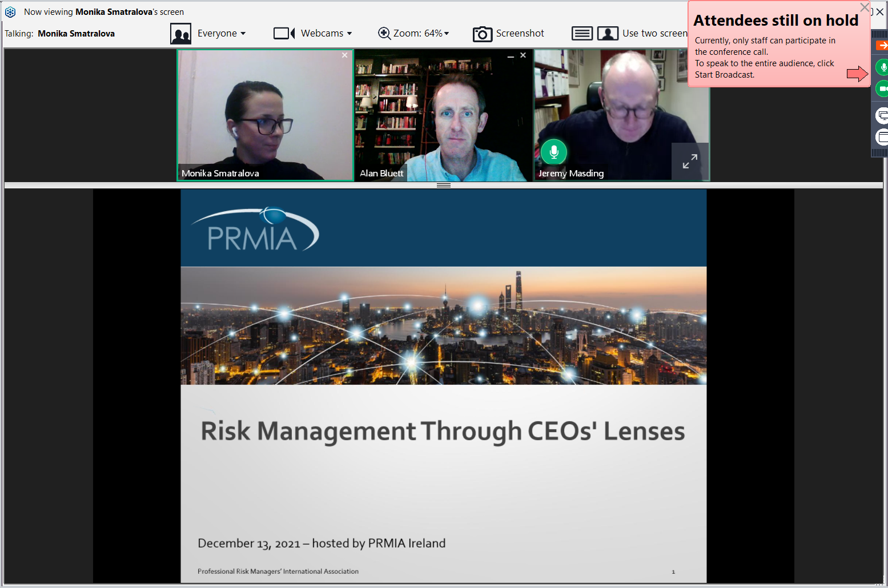Expand the Webcams dropdown menu

coord(326,34)
